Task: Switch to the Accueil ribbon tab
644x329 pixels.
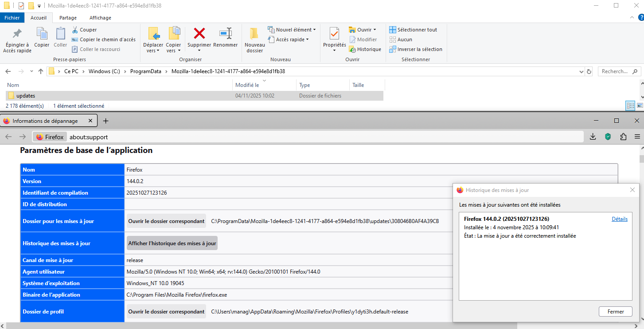Action: coord(39,18)
